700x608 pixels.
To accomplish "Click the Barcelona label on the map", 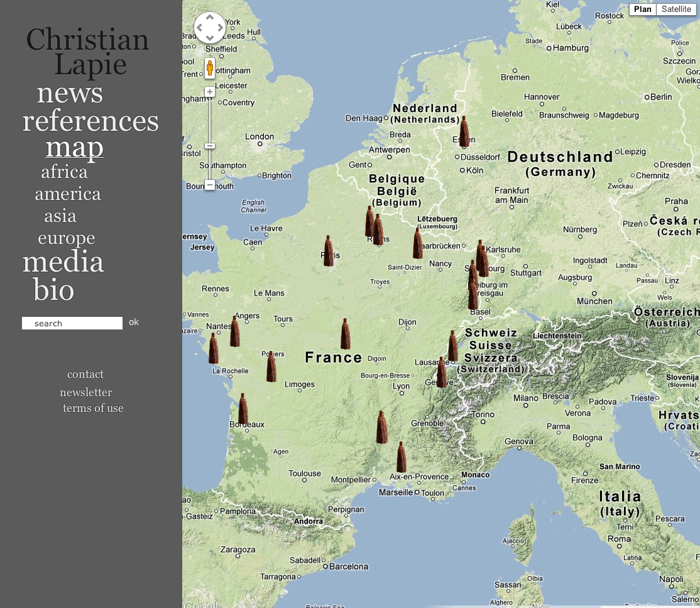I will [349, 567].
